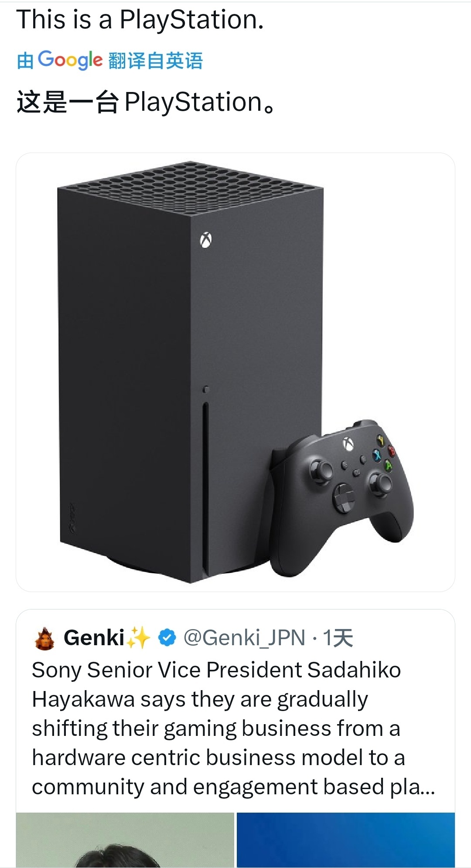Click the Chinese translated tweet text
The image size is (471, 868).
pos(146,102)
